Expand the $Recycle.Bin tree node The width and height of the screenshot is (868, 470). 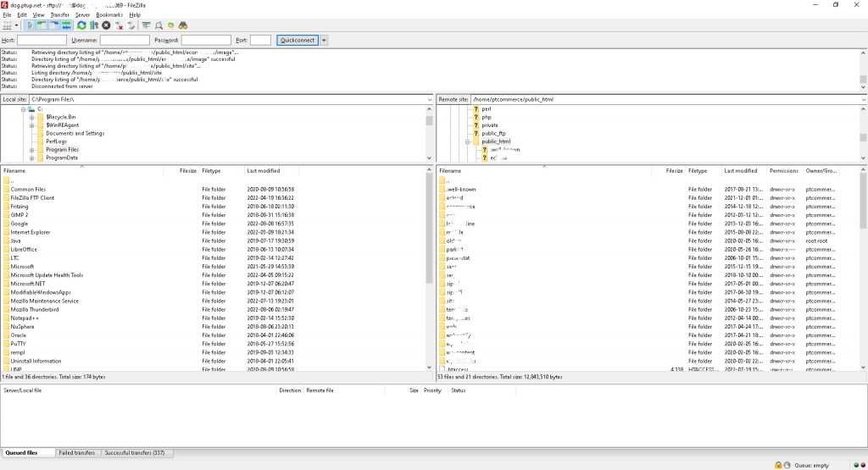31,117
